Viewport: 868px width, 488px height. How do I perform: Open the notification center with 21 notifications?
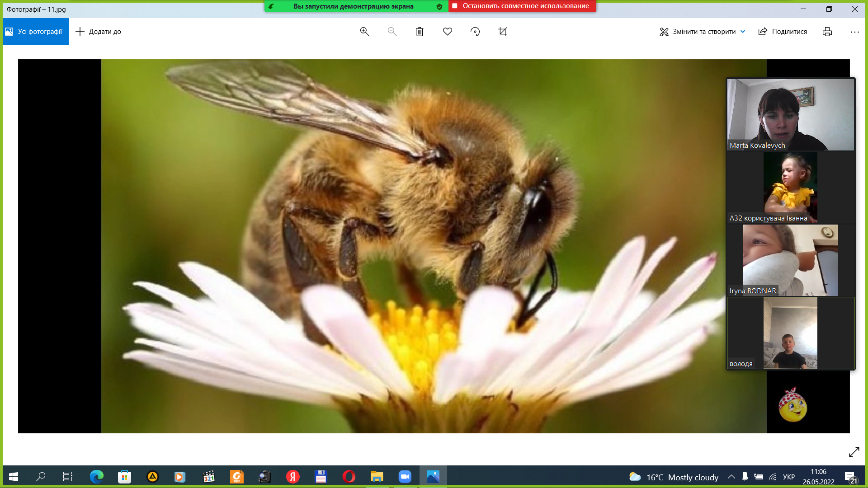850,478
